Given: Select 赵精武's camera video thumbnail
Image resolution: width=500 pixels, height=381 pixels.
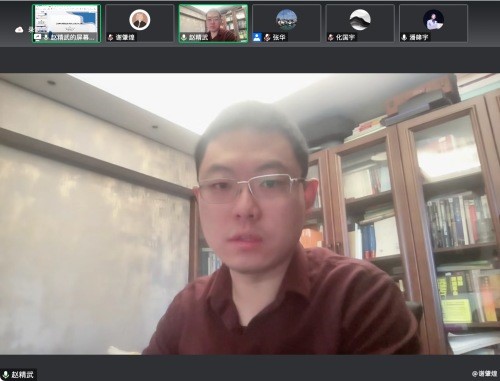Looking at the screenshot, I should coord(213,23).
